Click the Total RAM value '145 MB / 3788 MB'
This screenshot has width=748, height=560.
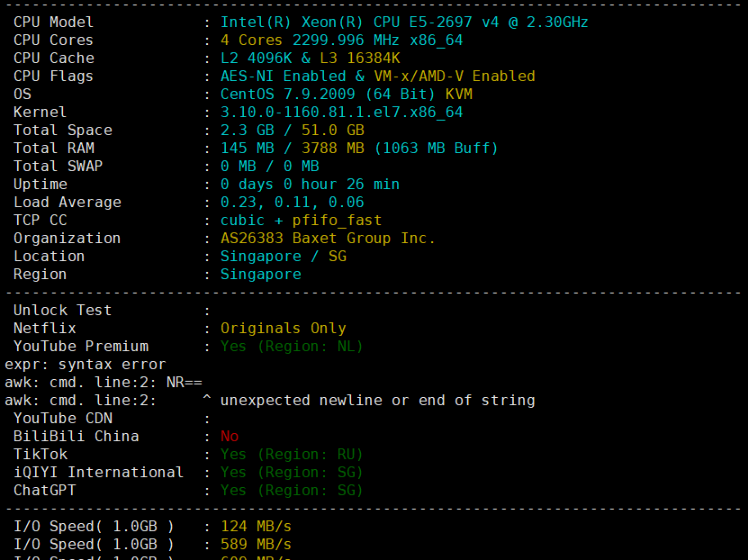tap(293, 149)
